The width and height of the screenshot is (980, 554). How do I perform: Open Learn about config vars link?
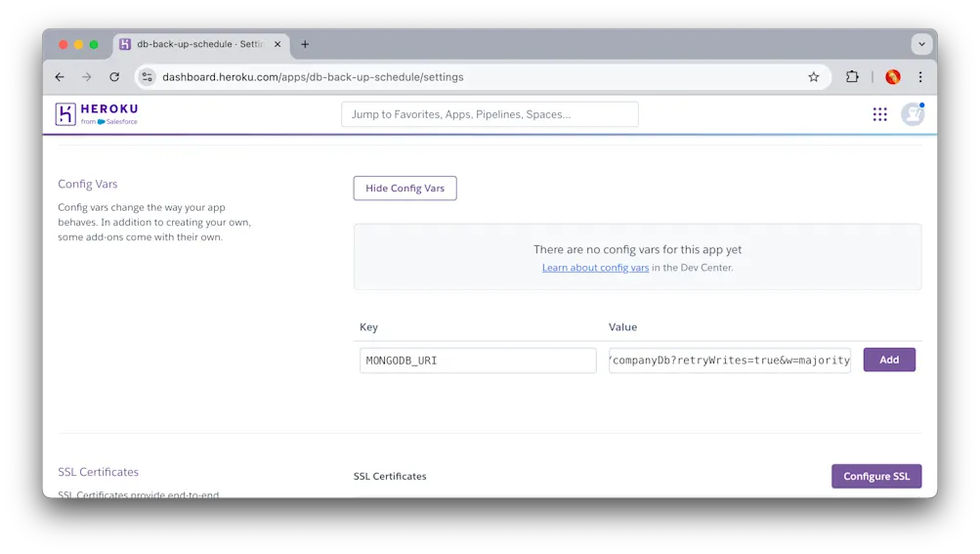(595, 268)
